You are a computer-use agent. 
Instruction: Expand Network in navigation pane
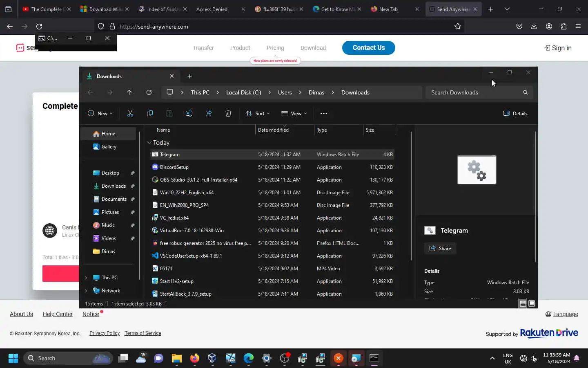tap(86, 291)
